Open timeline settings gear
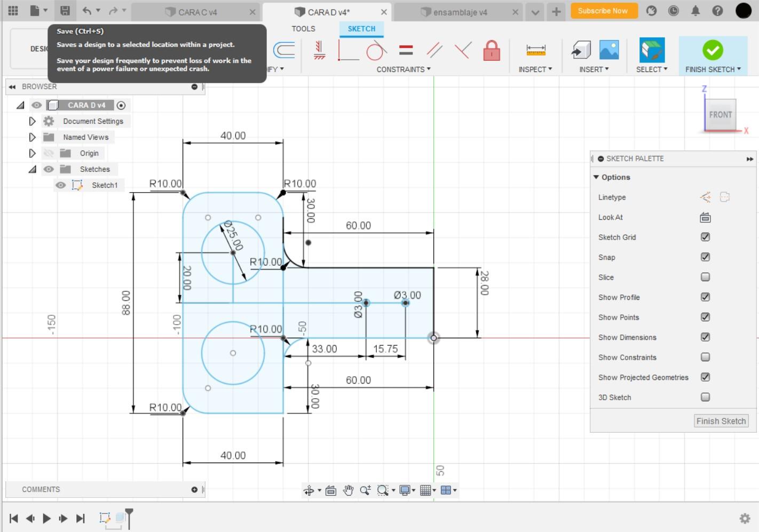 [x=745, y=518]
